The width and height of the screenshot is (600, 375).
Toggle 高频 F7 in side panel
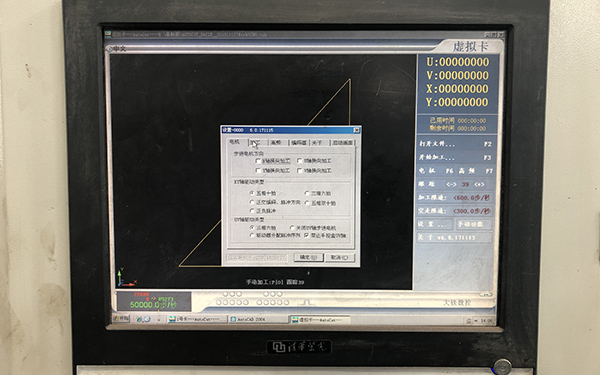(x=476, y=171)
